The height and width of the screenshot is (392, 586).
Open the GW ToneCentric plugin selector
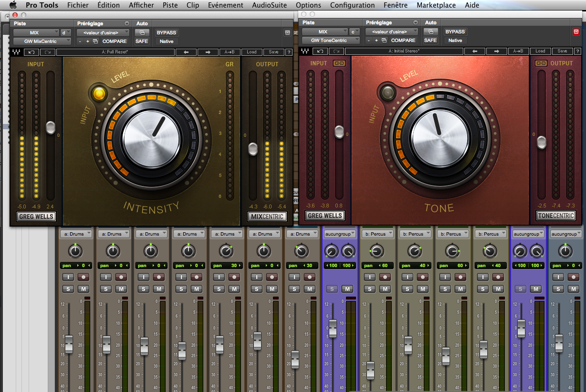[331, 41]
